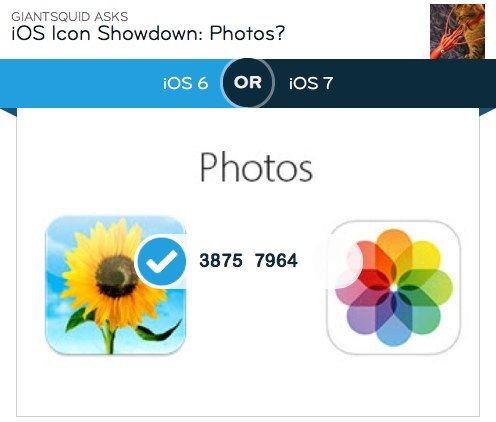Screen dimensions: 496x422
Task: Click the sunflower's dark center
Action: (x=116, y=276)
